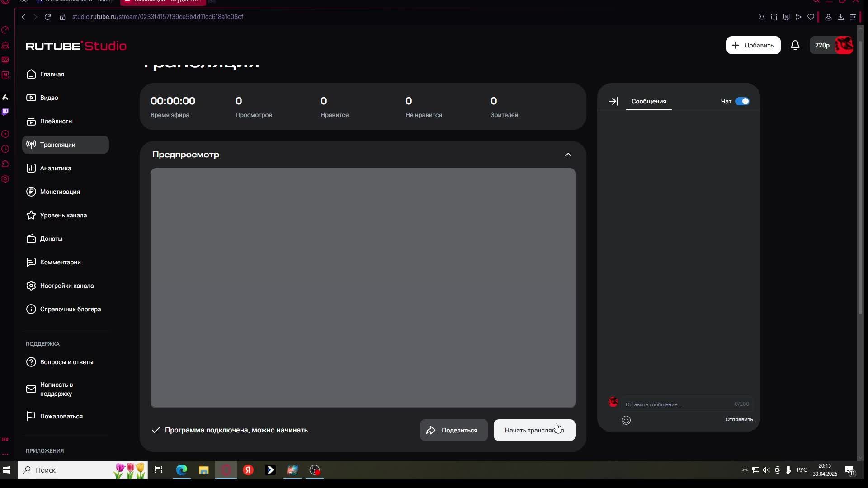The width and height of the screenshot is (868, 488).
Task: Show hidden system tray icons arrow
Action: click(x=745, y=470)
